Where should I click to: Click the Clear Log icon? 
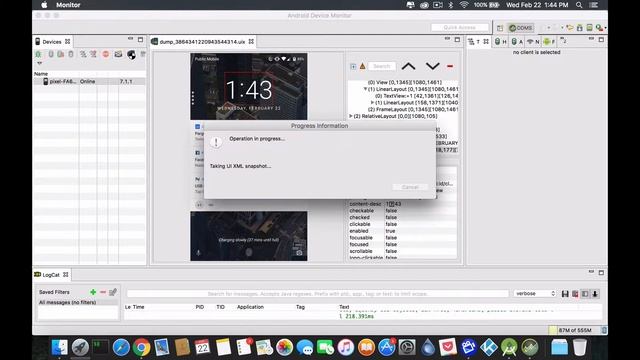(x=575, y=294)
